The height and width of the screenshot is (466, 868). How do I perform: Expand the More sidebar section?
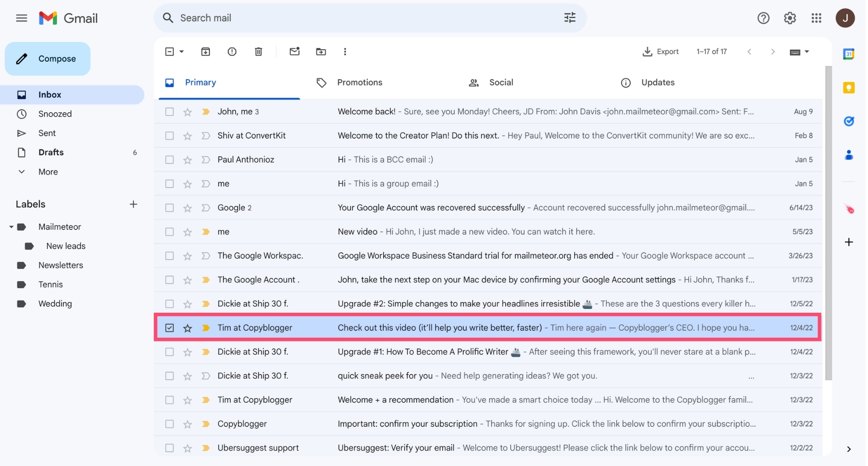click(x=48, y=172)
